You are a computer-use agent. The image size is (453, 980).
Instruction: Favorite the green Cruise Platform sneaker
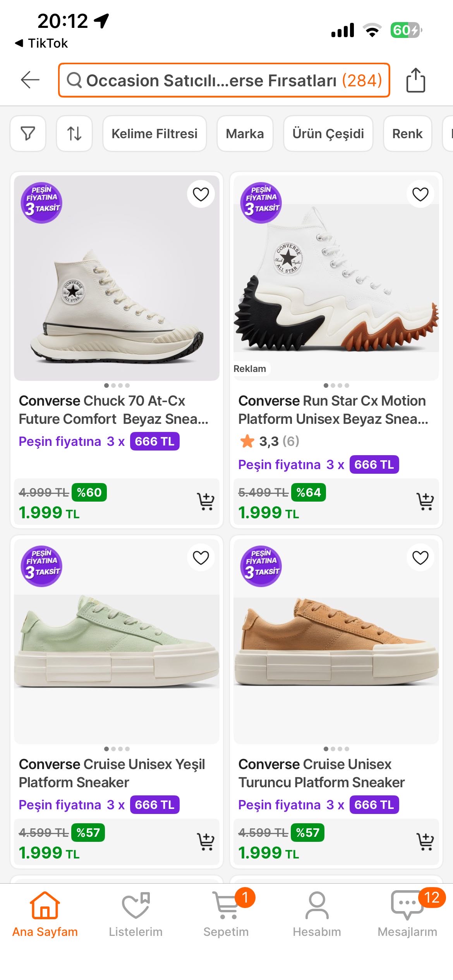pyautogui.click(x=201, y=558)
